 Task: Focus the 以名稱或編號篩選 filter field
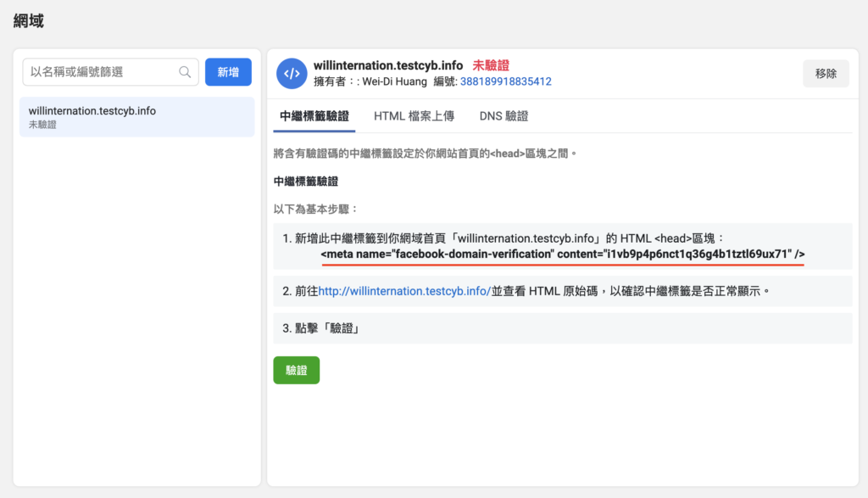[x=110, y=72]
